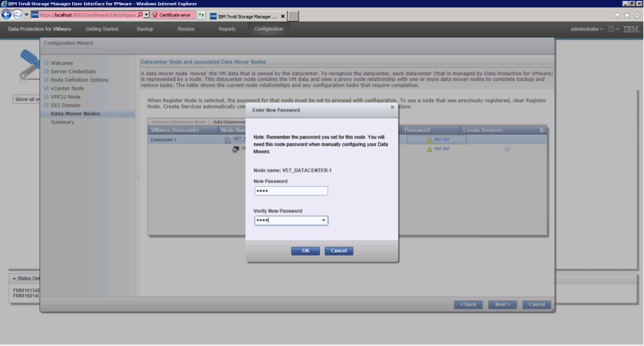Click the address bar URL field
Image resolution: width=644 pixels, height=346 pixels.
pos(88,15)
